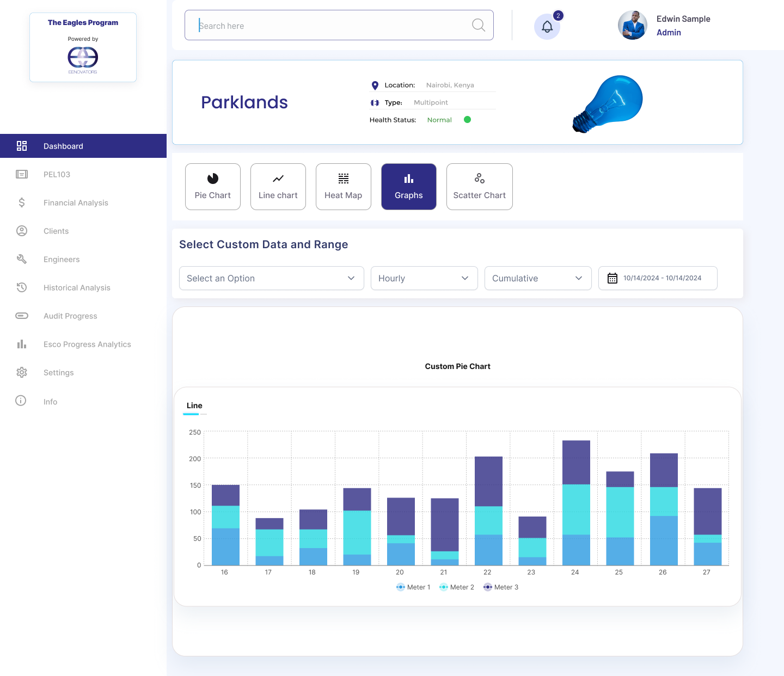Click the Historical Analysis clock icon
Viewport: 784px width, 676px height.
[22, 287]
